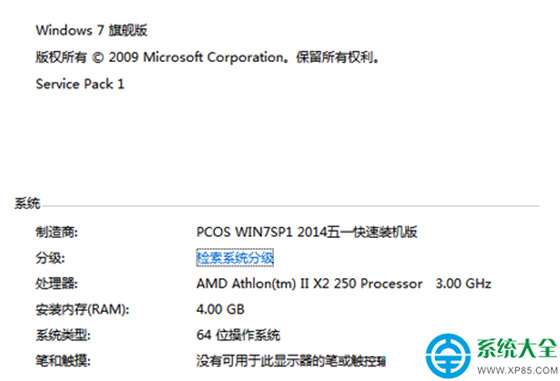Image resolution: width=560 pixels, height=381 pixels.
Task: Click the 制造商 label
Action: point(56,232)
